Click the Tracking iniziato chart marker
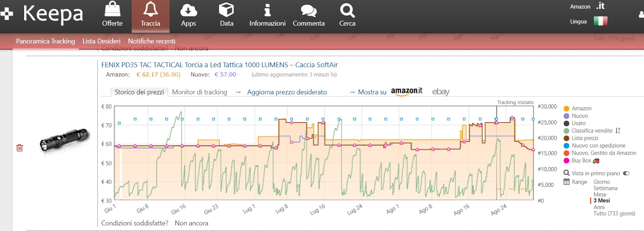The image size is (644, 231). click(x=515, y=102)
